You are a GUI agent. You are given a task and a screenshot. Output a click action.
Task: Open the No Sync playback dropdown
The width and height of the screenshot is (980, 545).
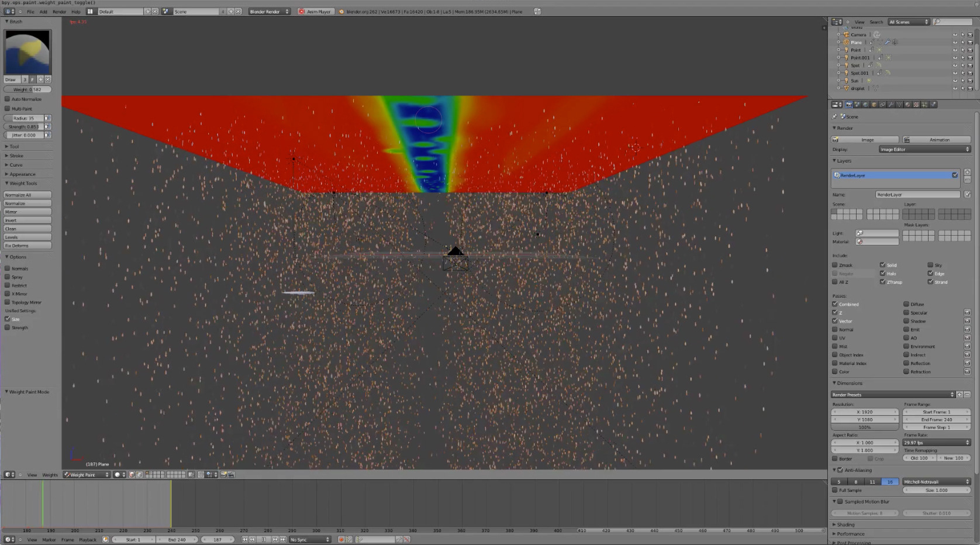coord(310,540)
